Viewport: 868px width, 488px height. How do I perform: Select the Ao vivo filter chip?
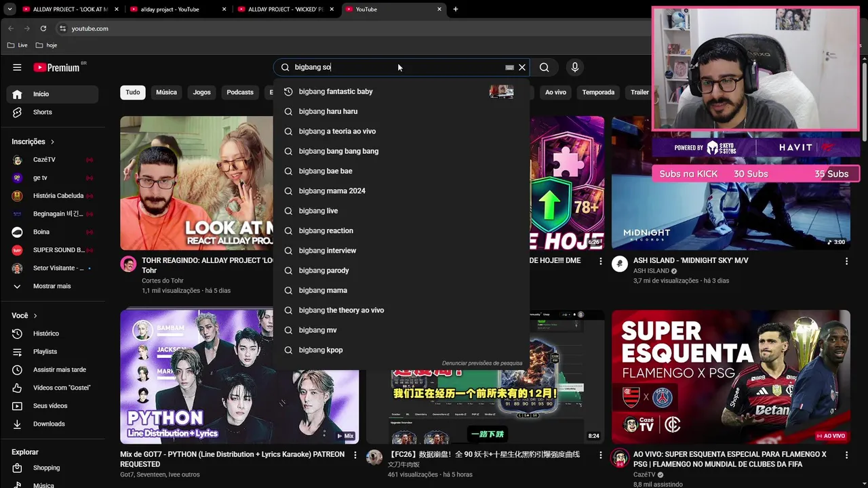pos(555,92)
